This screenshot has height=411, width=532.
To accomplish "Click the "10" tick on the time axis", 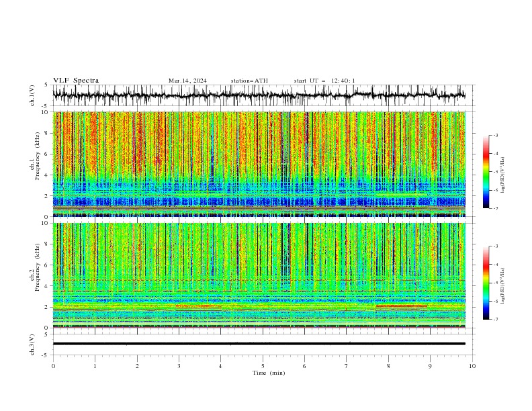I will click(472, 366).
